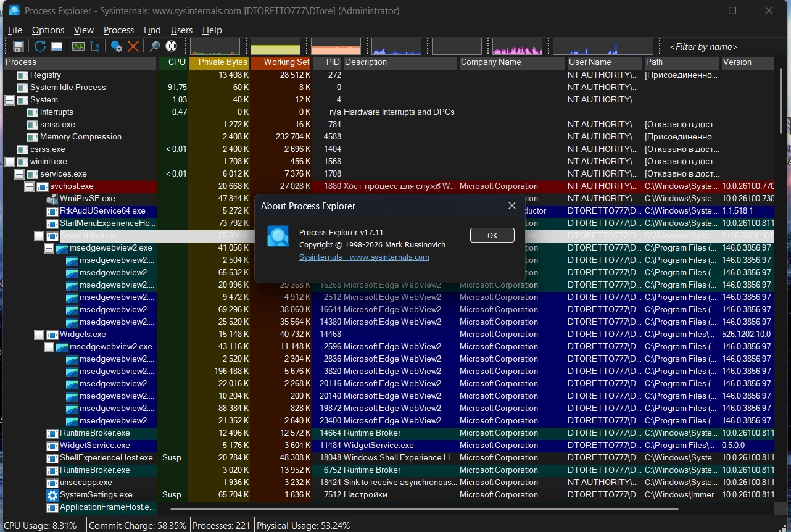Collapse the Widgets.exe process branch

(39, 335)
